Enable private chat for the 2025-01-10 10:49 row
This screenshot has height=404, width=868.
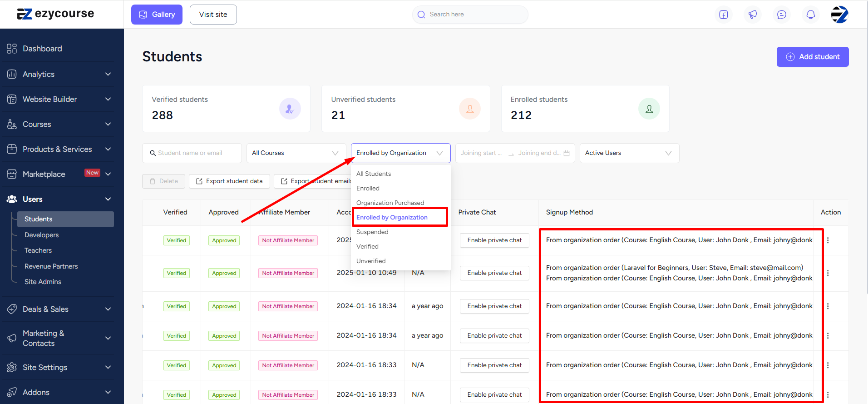[x=494, y=273]
